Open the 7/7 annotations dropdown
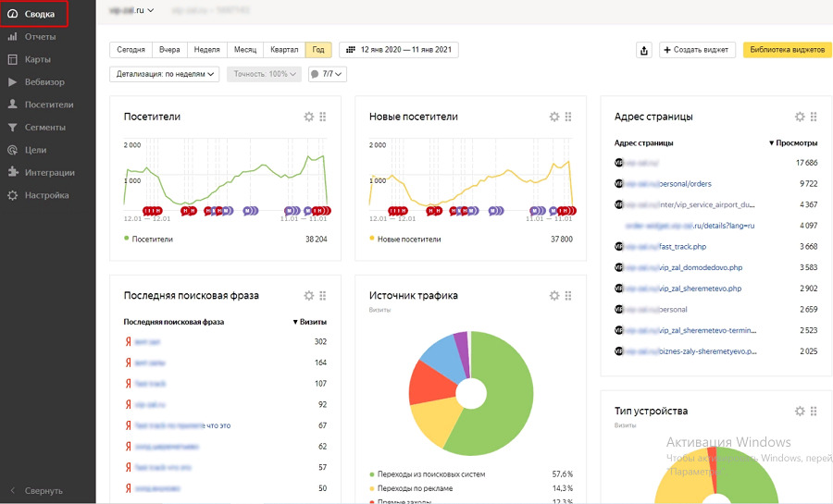The height and width of the screenshot is (504, 833). (328, 74)
